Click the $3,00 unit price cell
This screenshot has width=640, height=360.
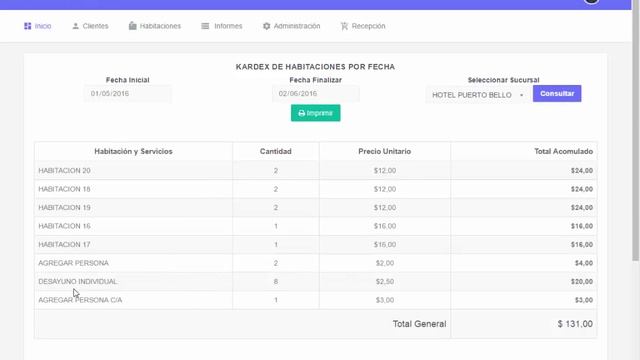coord(384,300)
